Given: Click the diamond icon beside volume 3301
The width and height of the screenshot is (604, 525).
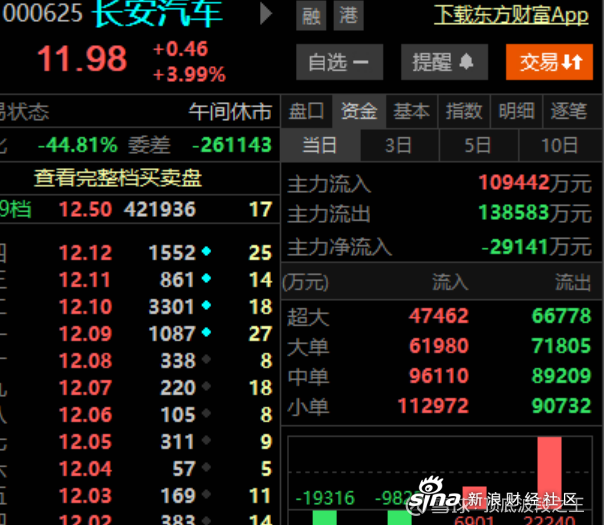Looking at the screenshot, I should coord(206,305).
